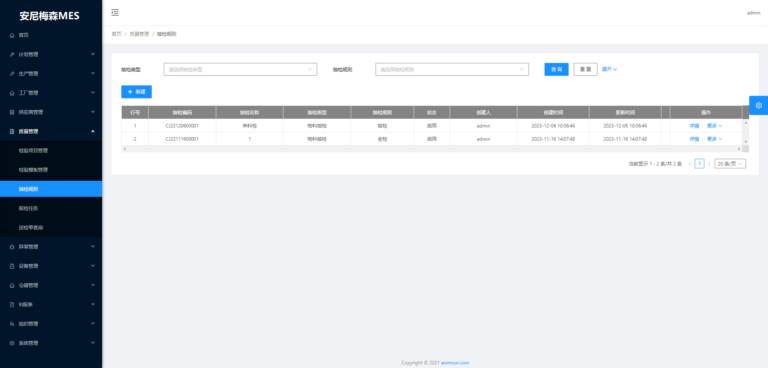Open the blue settings gear tab on right edge
The width and height of the screenshot is (768, 368).
pos(759,105)
